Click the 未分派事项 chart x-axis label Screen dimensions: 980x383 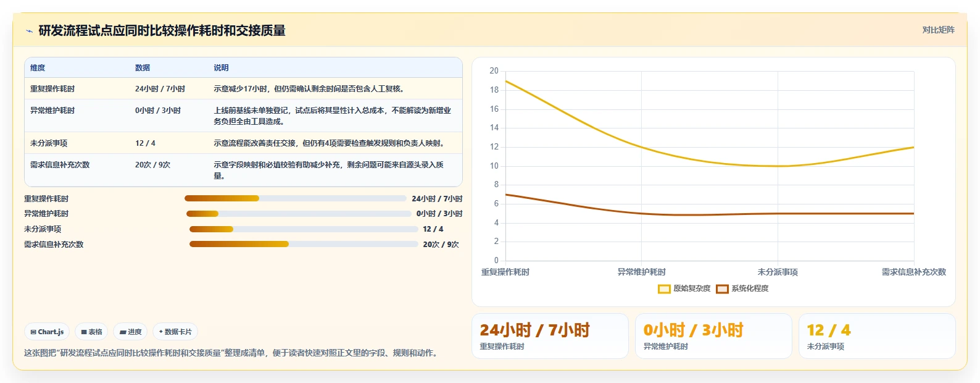778,272
